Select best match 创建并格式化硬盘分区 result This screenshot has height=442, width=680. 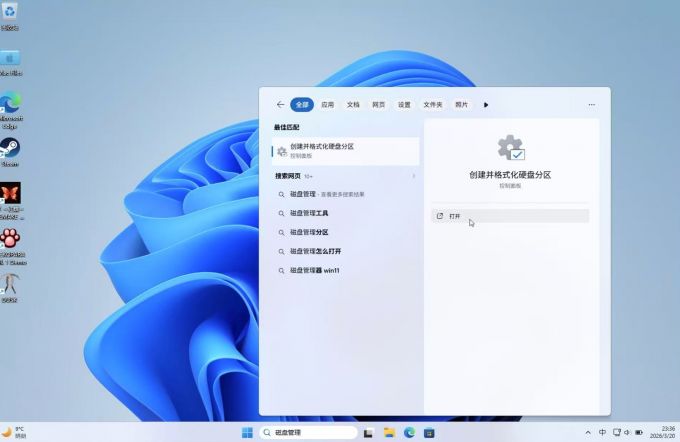[346, 151]
